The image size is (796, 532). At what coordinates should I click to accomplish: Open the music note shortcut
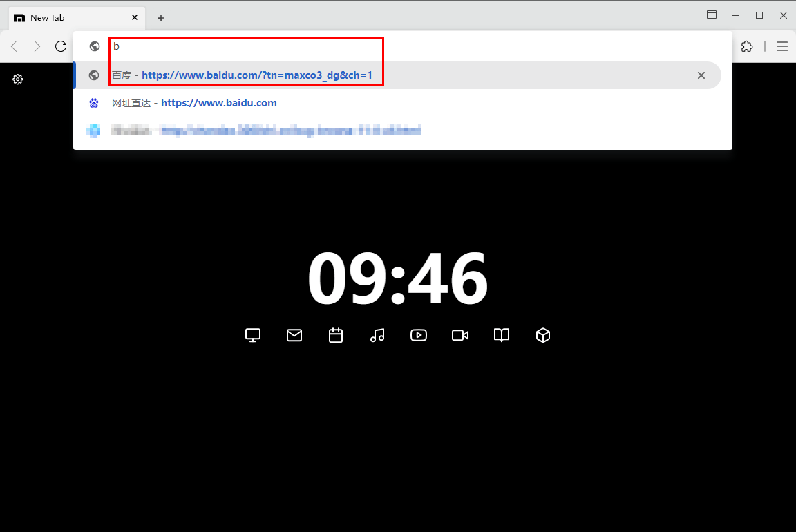pyautogui.click(x=377, y=335)
